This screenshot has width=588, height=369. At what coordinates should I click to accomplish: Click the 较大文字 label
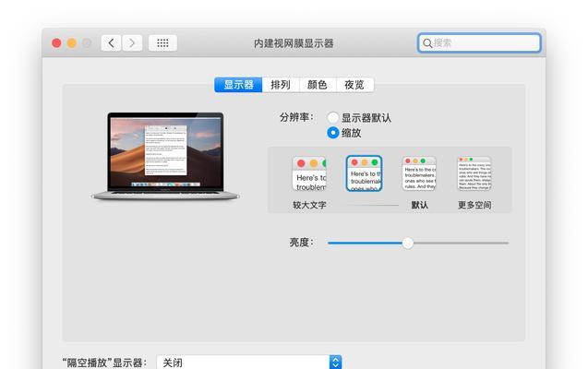click(309, 205)
